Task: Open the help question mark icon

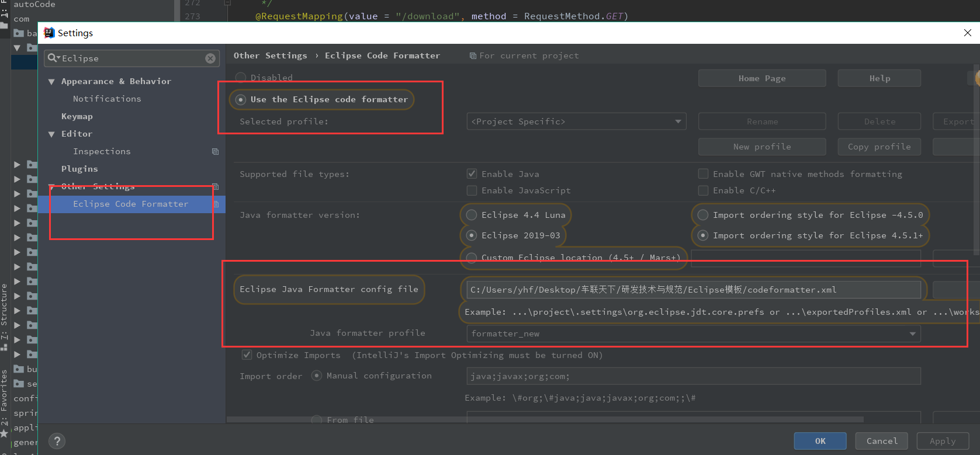Action: pyautogui.click(x=57, y=441)
